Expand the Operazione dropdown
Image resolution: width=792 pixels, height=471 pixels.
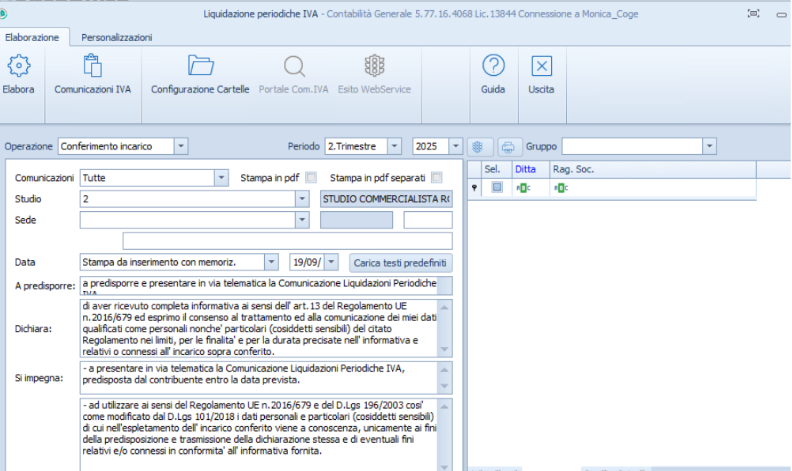181,146
